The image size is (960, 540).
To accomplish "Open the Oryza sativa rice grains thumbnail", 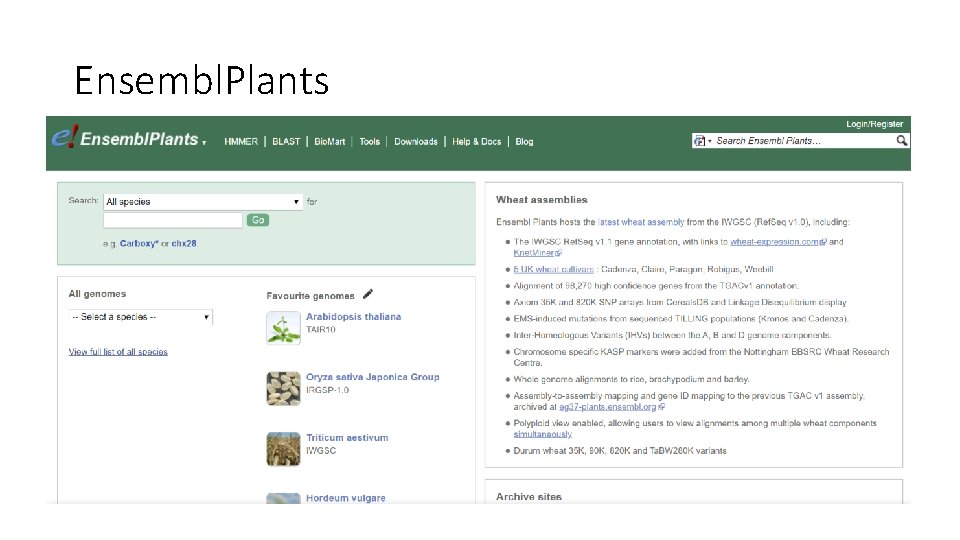I will click(x=283, y=388).
